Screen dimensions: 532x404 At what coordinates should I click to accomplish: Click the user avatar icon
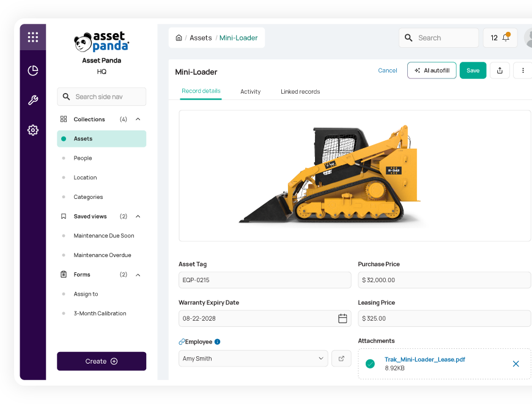tap(528, 38)
